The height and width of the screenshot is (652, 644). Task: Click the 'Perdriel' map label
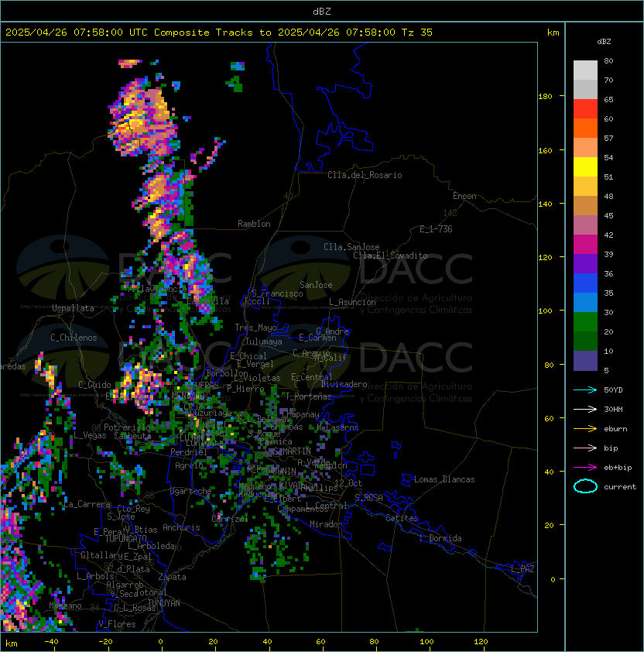pos(188,452)
